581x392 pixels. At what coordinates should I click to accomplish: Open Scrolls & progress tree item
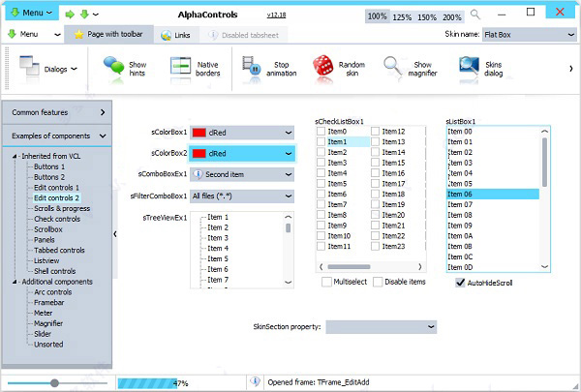pyautogui.click(x=62, y=209)
